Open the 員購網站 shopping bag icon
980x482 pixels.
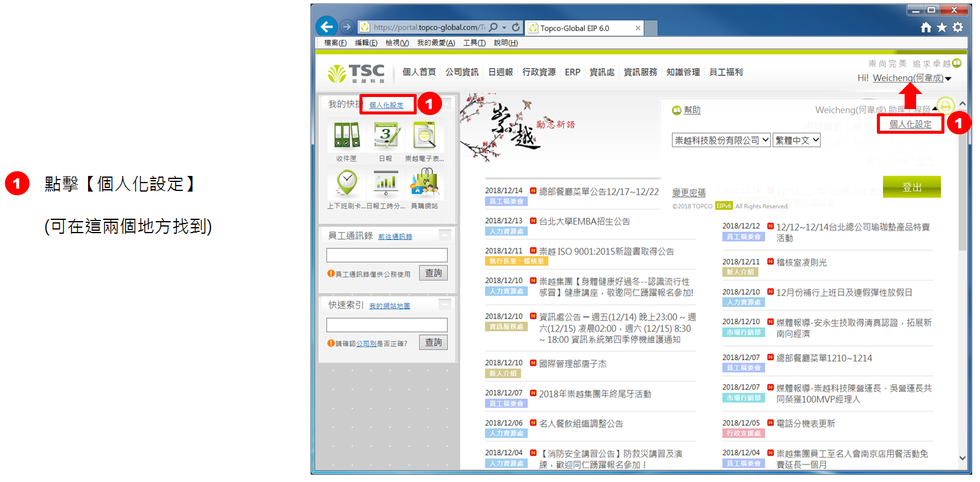[425, 183]
